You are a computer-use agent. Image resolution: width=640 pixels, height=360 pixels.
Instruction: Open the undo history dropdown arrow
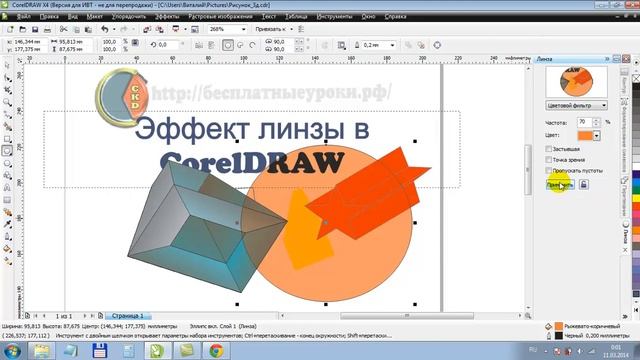click(114, 29)
